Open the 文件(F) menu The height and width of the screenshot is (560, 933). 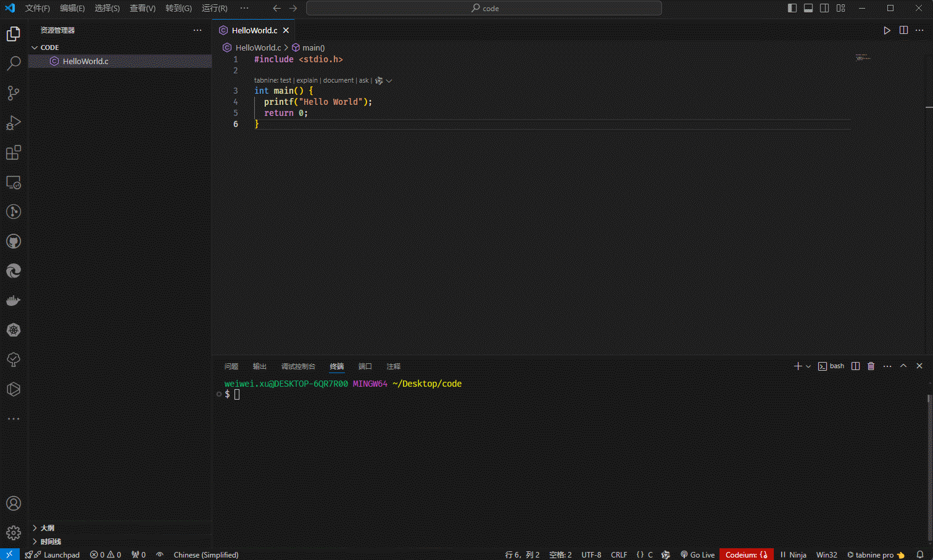click(37, 8)
